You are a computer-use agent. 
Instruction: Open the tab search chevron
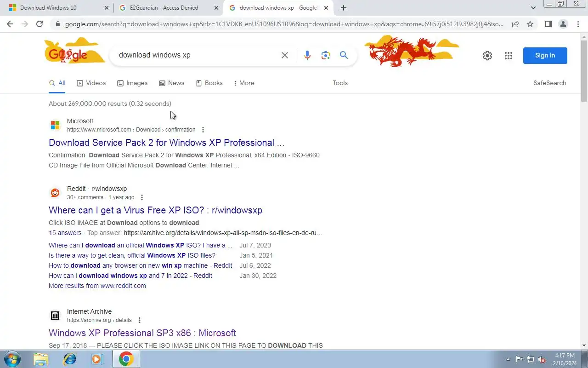tap(533, 8)
